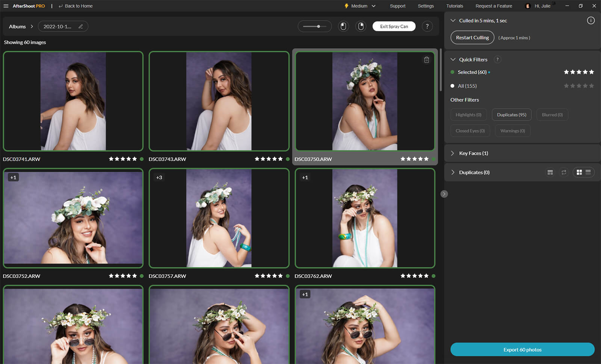Toggle the Duplicates (95) filter
This screenshot has height=364, width=601.
pos(511,115)
